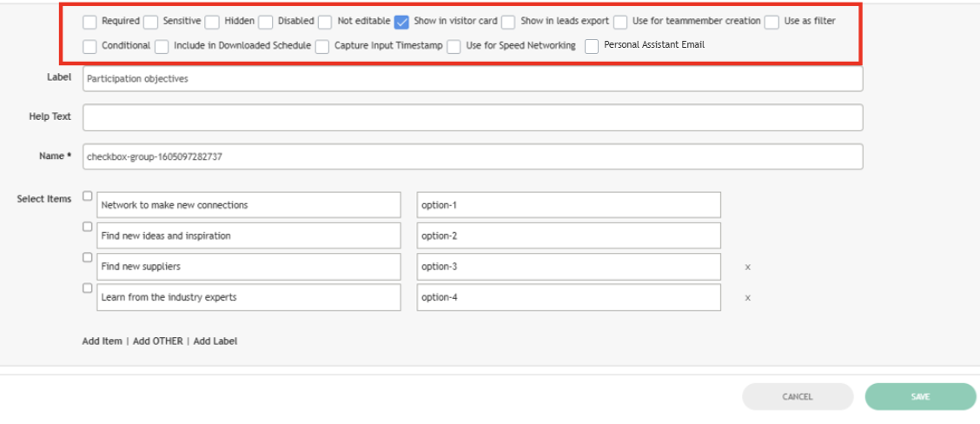Preselect Network to make new connections
The width and height of the screenshot is (980, 424).
click(x=87, y=196)
